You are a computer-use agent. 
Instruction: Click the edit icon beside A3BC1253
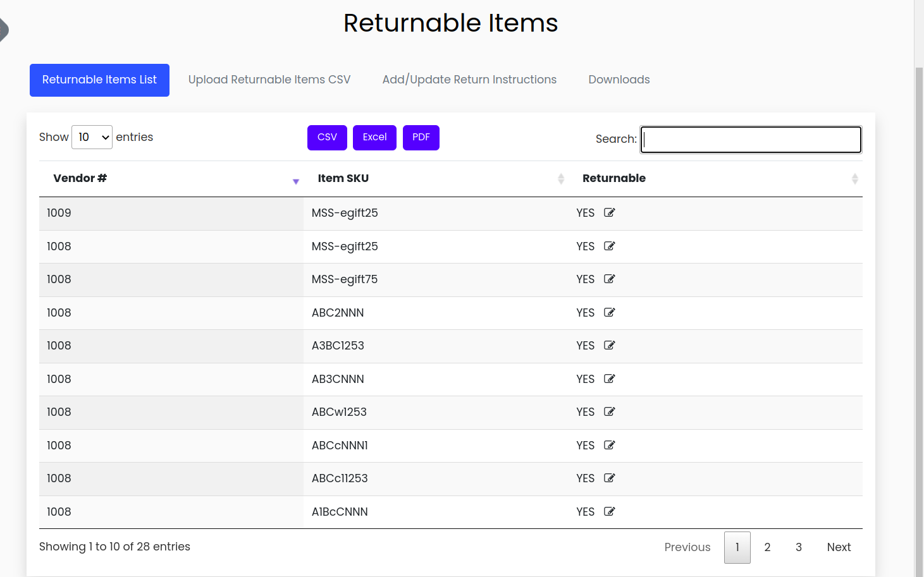pos(609,345)
